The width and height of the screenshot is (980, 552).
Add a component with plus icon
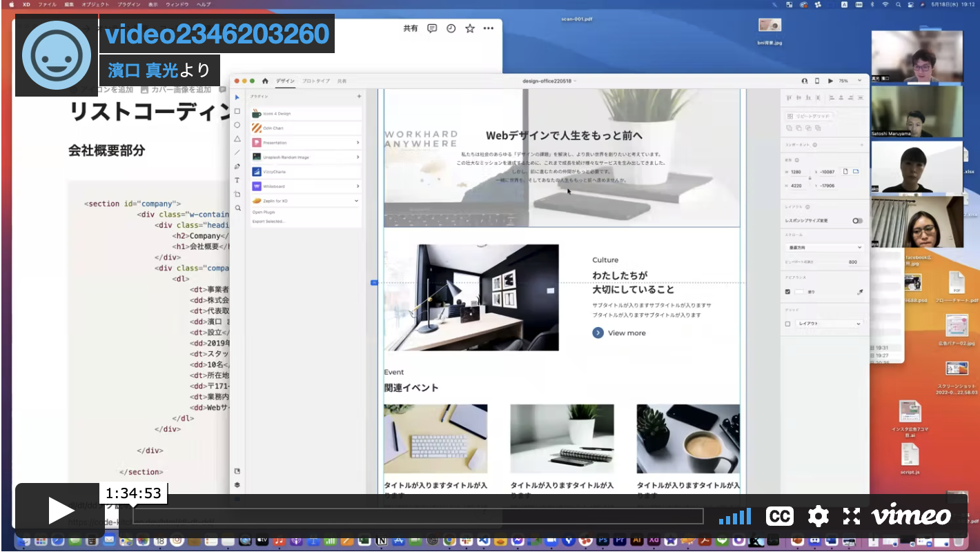861,145
